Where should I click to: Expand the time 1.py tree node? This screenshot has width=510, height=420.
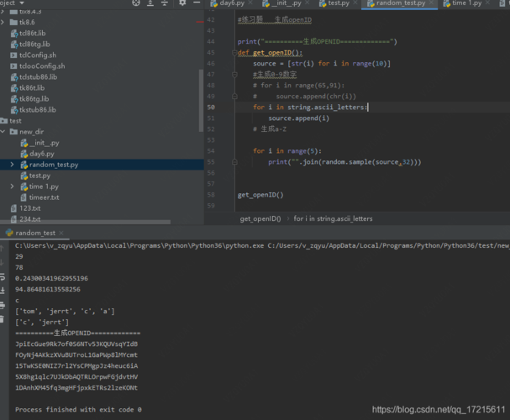coord(13,186)
